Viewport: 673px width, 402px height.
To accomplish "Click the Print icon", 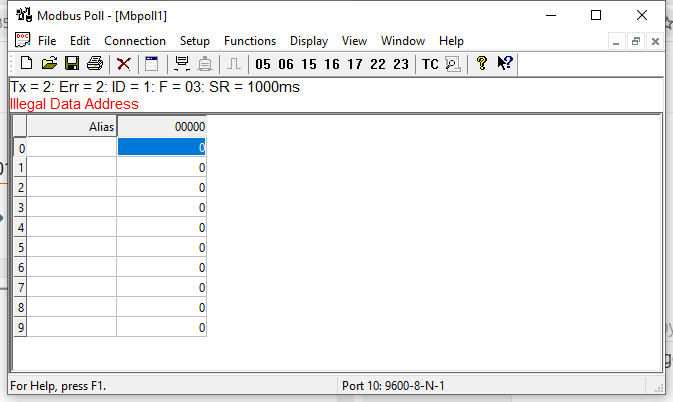I will pyautogui.click(x=95, y=63).
